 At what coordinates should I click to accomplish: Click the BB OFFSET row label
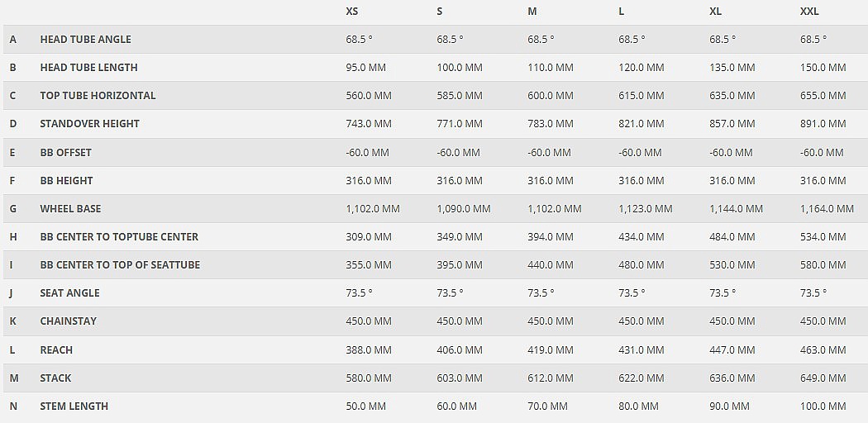65,153
